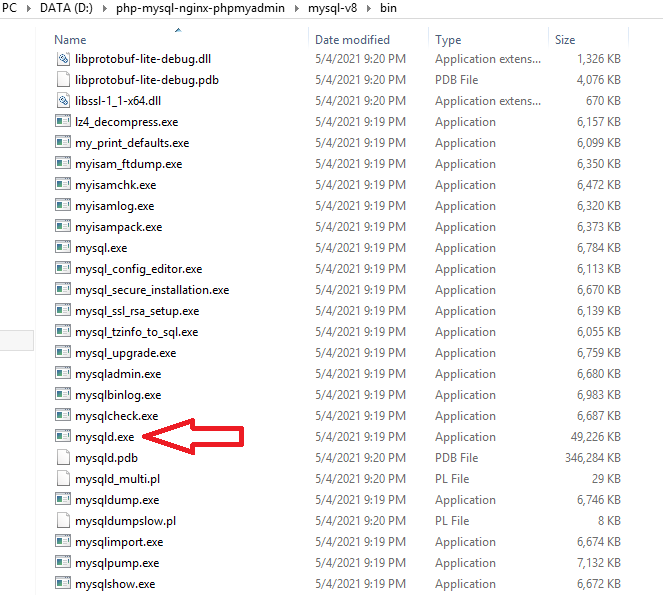This screenshot has width=663, height=605.
Task: Click the myisam_ftdump.exe application icon
Action: point(63,164)
